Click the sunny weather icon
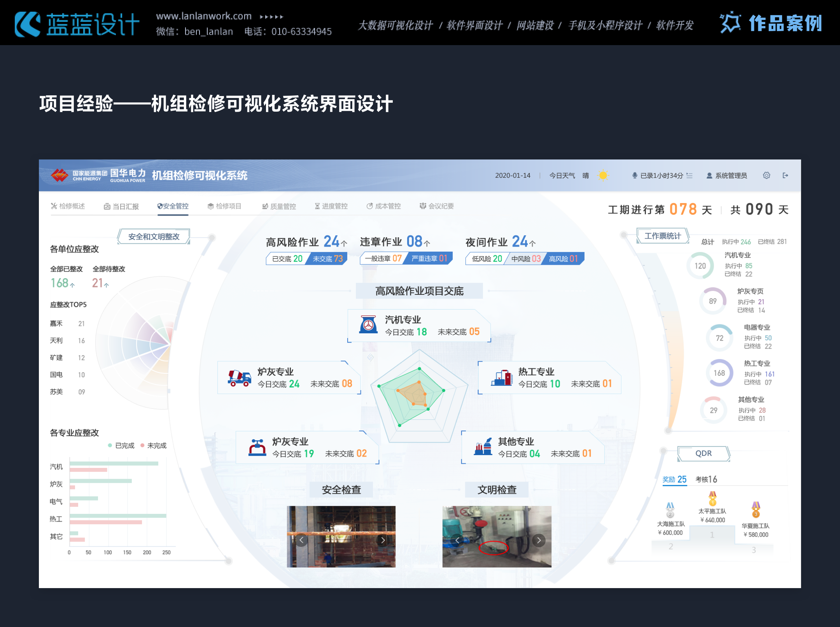The width and height of the screenshot is (840, 627). click(603, 175)
